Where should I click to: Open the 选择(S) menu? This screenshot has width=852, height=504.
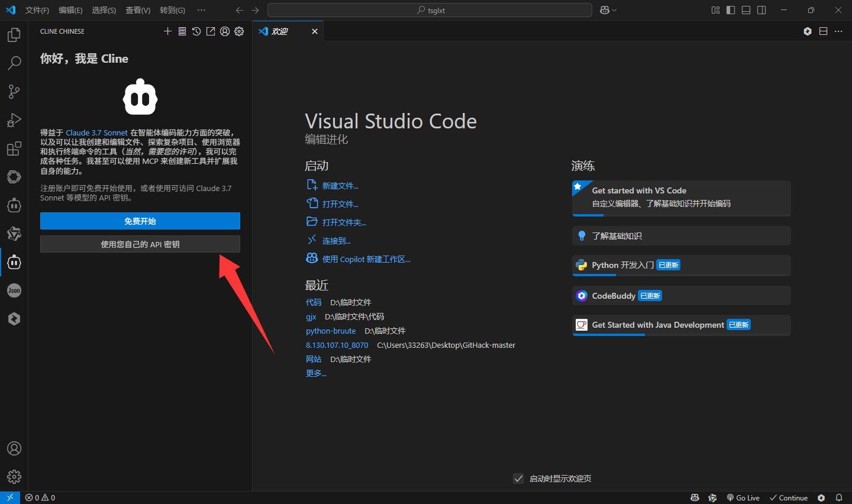click(104, 10)
